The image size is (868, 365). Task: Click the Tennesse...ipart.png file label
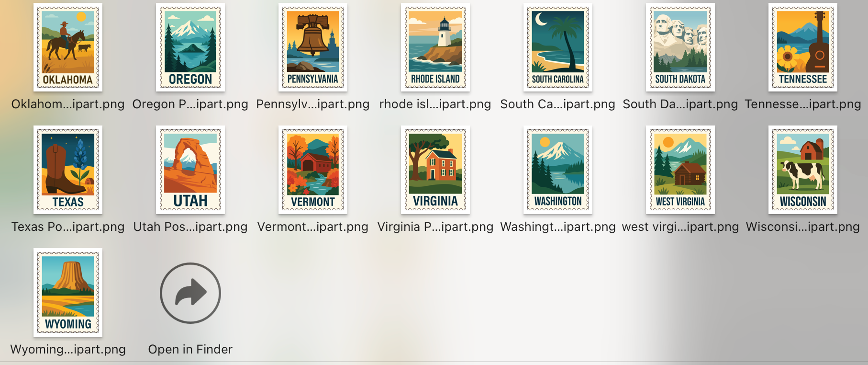(803, 104)
